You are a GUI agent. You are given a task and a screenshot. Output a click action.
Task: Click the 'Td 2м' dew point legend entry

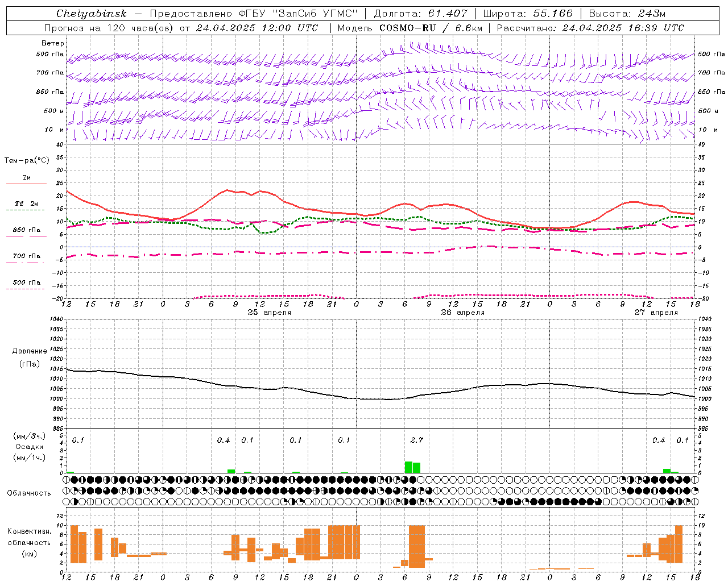(26, 203)
